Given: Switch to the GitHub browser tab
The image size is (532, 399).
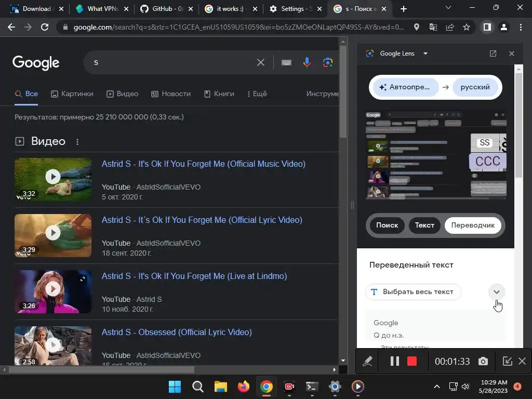Looking at the screenshot, I should [x=167, y=9].
